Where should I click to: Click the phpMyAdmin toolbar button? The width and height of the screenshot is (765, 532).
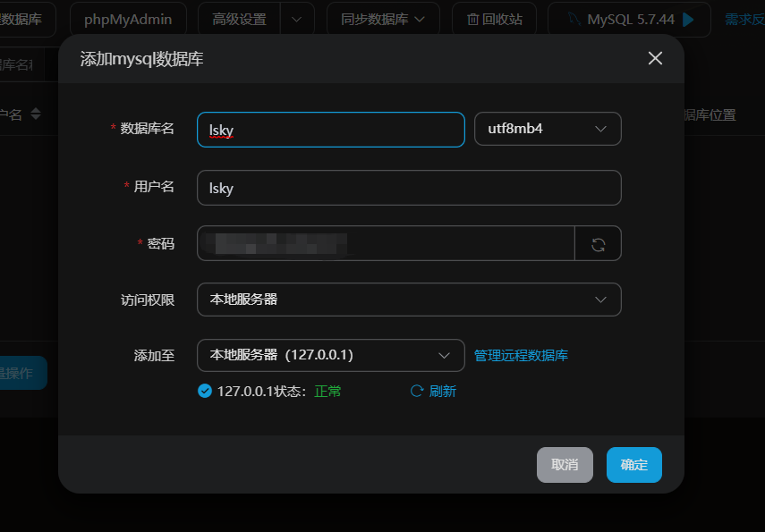128,19
